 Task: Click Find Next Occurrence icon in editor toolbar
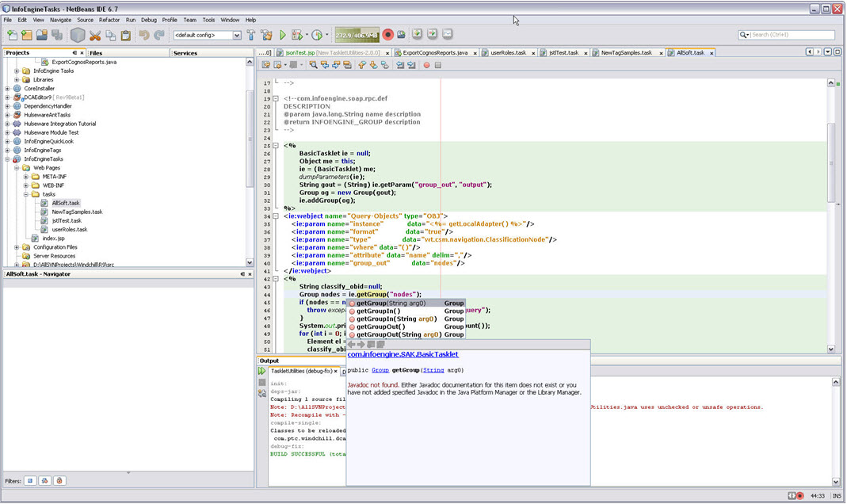[x=336, y=65]
